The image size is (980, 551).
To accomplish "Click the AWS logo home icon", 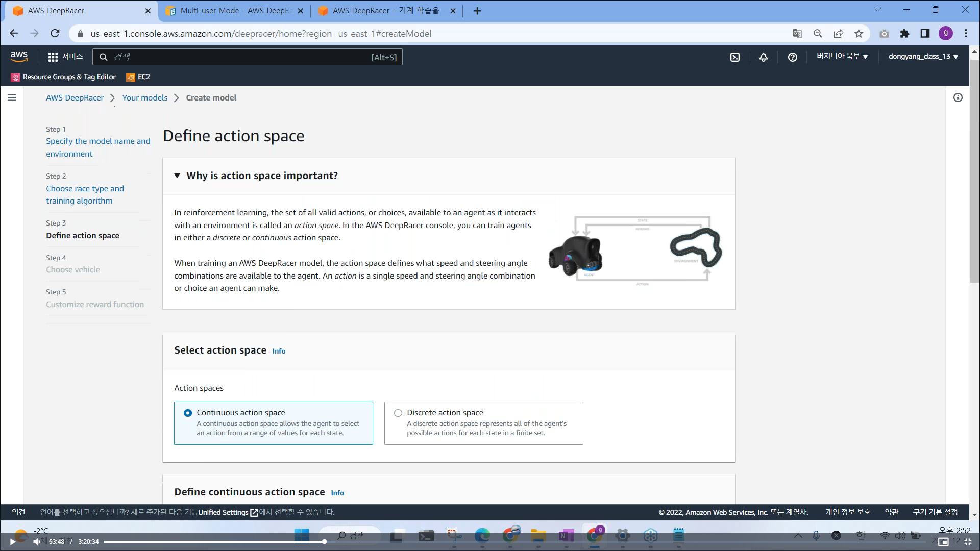I will pyautogui.click(x=19, y=57).
